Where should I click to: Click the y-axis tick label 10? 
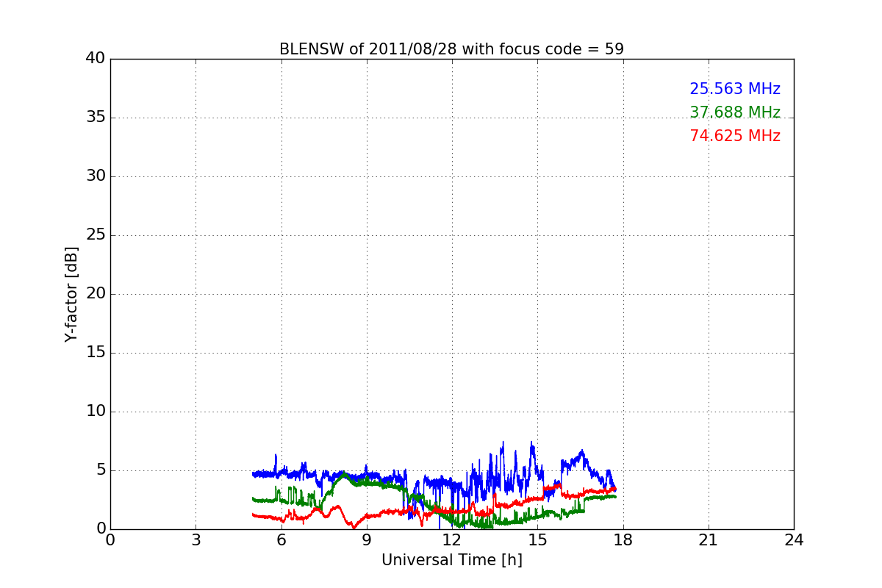[x=96, y=412]
